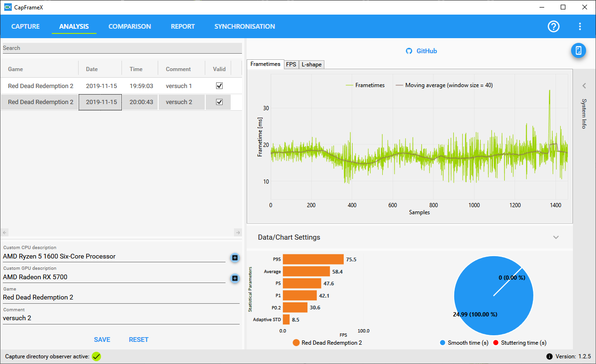596x364 pixels.
Task: Click the SAVE button
Action: coord(102,340)
